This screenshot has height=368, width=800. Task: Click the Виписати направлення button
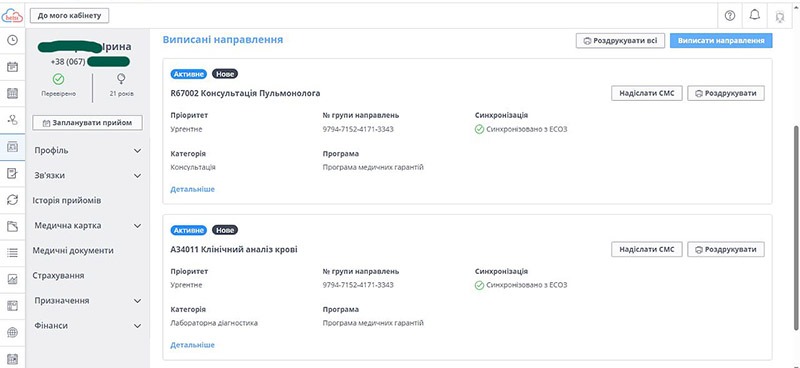pos(721,41)
